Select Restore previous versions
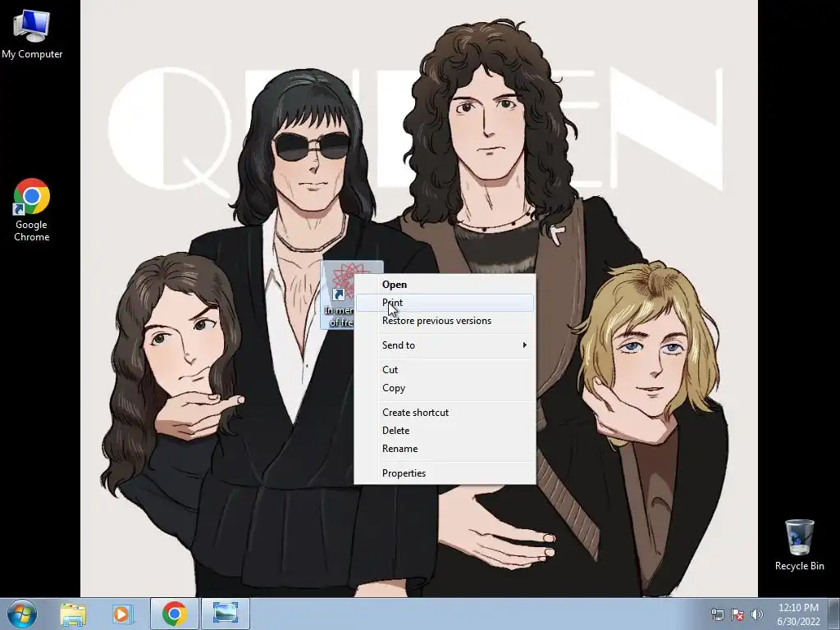This screenshot has height=630, width=840. point(445,321)
